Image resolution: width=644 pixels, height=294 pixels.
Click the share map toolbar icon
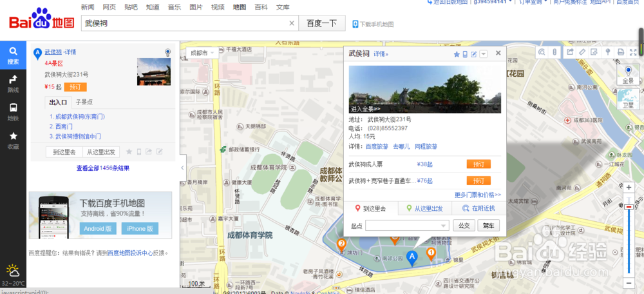[x=570, y=52]
